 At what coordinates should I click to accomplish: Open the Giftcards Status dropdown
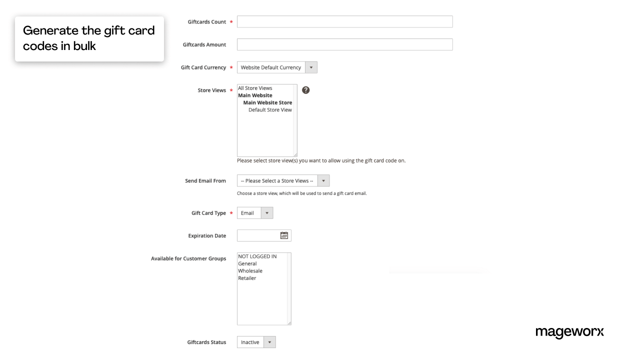(x=256, y=342)
